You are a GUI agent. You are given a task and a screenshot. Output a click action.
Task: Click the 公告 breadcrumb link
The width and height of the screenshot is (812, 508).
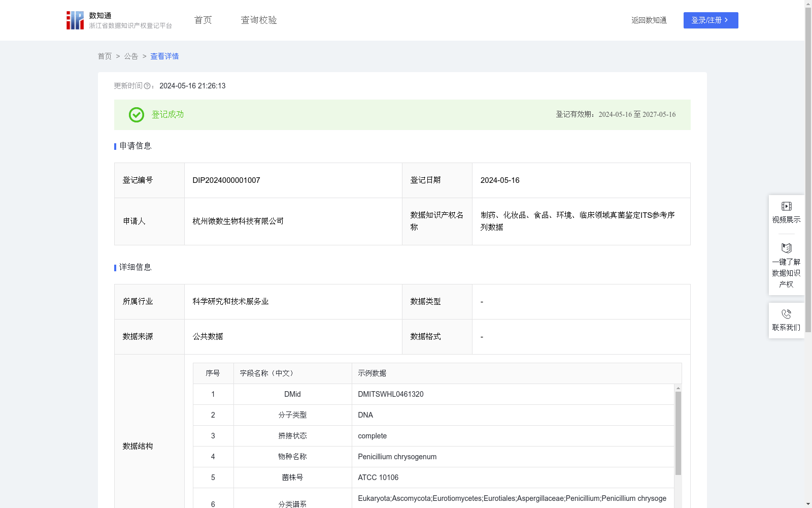click(131, 56)
